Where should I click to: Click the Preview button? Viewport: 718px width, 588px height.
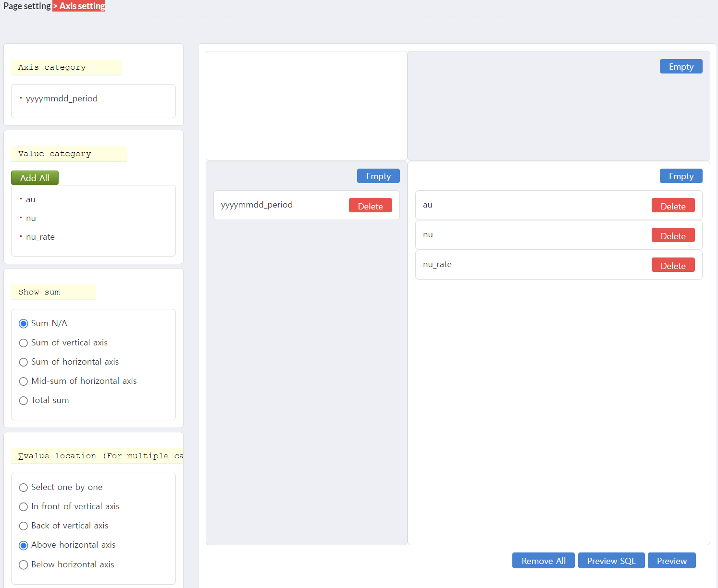(x=672, y=561)
